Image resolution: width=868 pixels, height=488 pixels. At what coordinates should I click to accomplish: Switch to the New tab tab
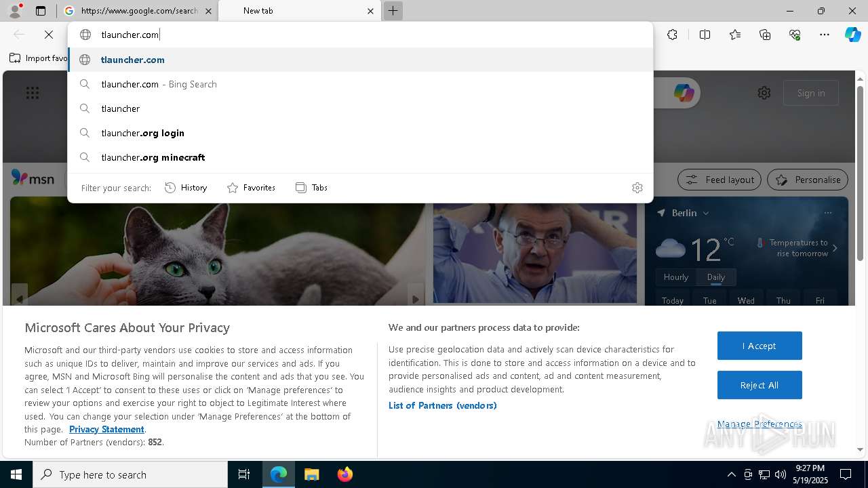(300, 11)
